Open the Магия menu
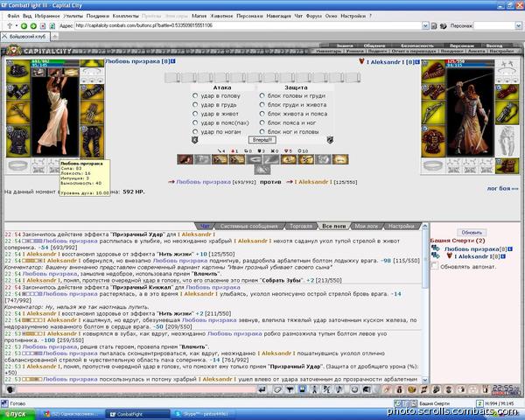This screenshot has height=420, width=525. 199,16
